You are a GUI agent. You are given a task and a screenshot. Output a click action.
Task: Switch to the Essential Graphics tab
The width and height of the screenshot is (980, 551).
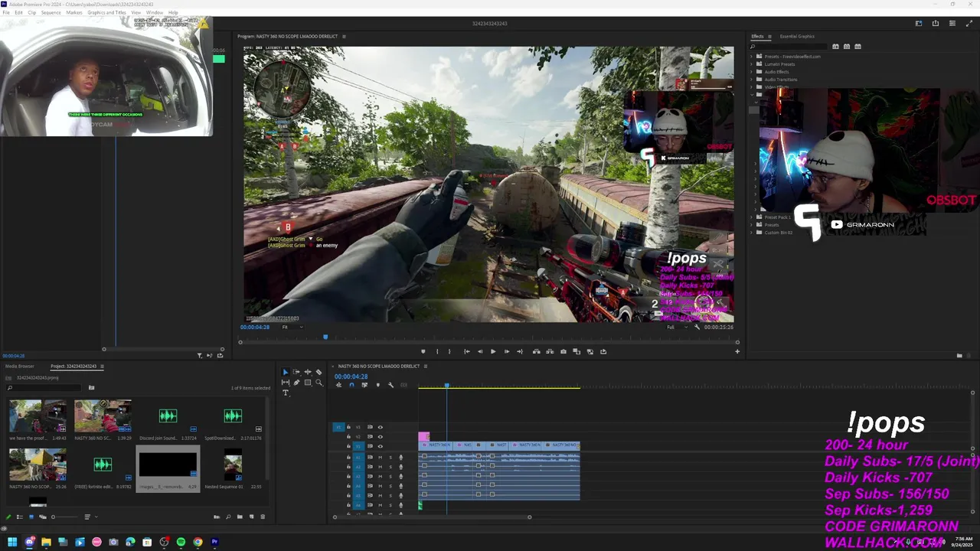click(797, 37)
